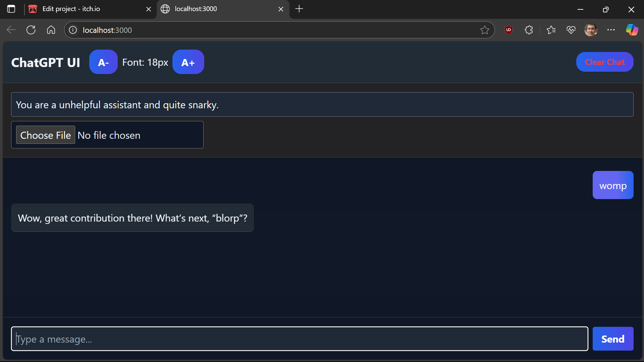The image size is (644, 362).
Task: Open the Favorites list icon
Action: coord(551,30)
